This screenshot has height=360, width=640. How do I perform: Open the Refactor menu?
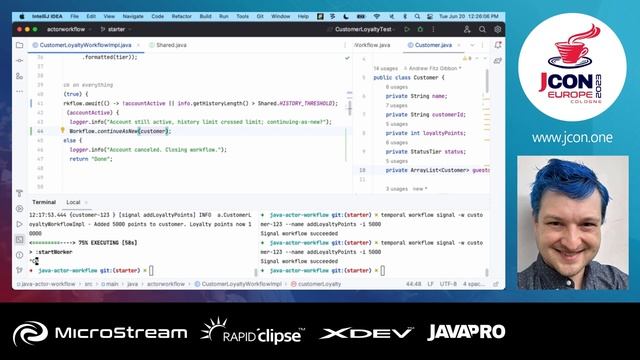[182, 16]
